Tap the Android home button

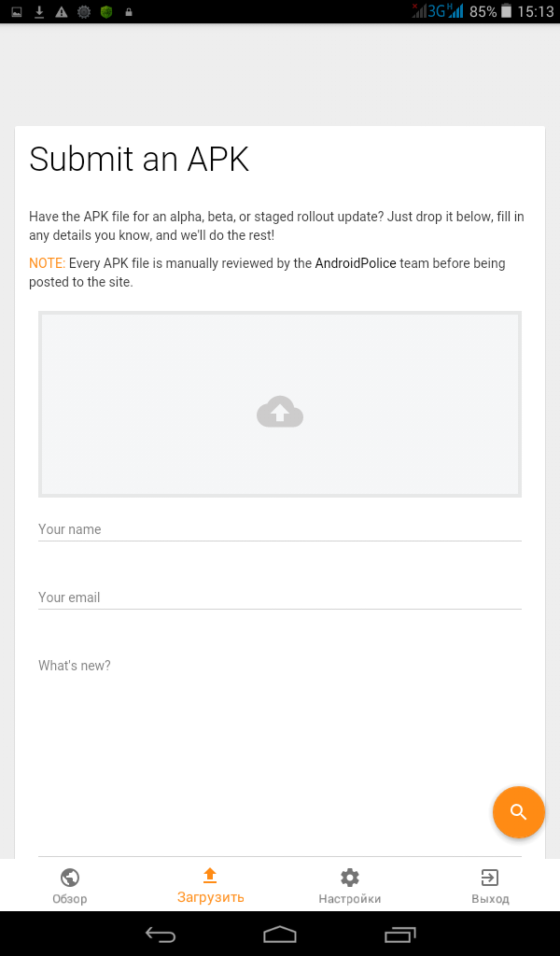(280, 934)
